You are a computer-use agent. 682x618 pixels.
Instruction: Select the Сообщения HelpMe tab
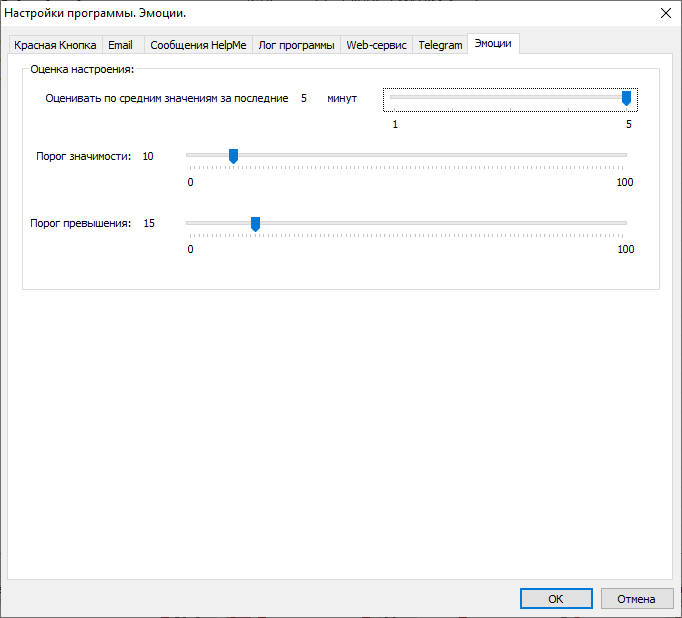(x=198, y=45)
